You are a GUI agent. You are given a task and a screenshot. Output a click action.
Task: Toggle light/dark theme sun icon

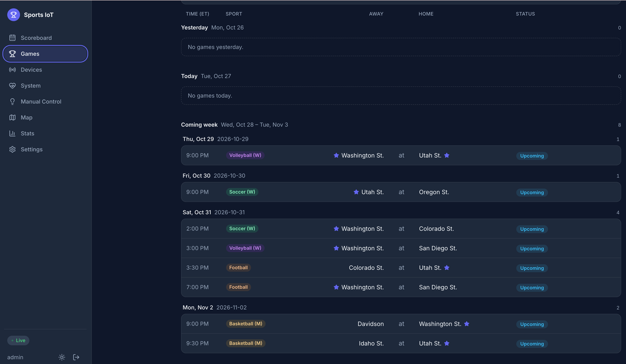click(x=62, y=357)
